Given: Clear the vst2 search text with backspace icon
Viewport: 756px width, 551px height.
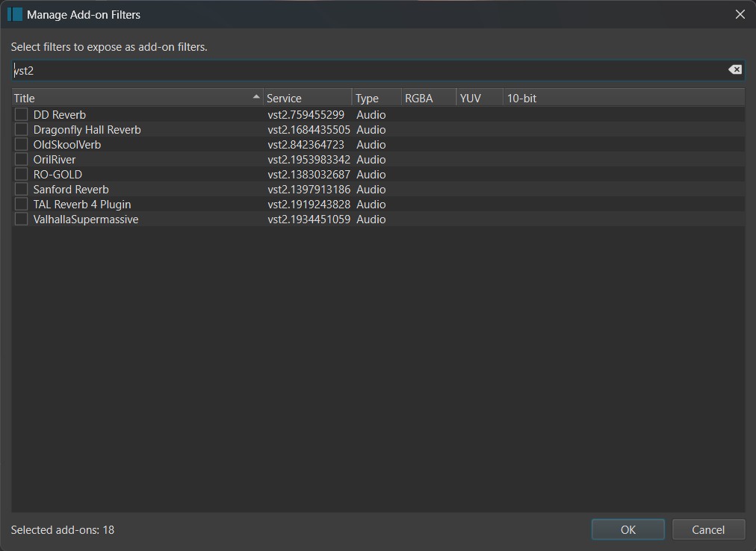Looking at the screenshot, I should [x=735, y=70].
